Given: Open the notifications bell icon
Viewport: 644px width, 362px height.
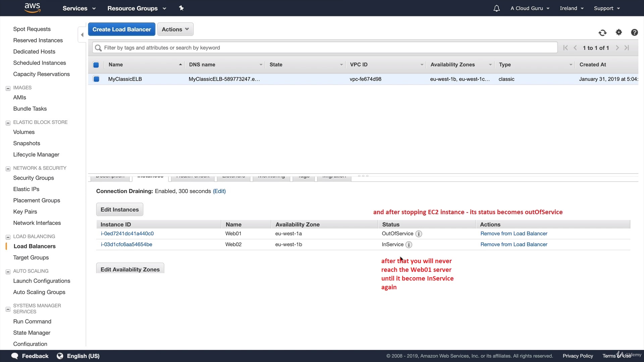Looking at the screenshot, I should pyautogui.click(x=496, y=8).
